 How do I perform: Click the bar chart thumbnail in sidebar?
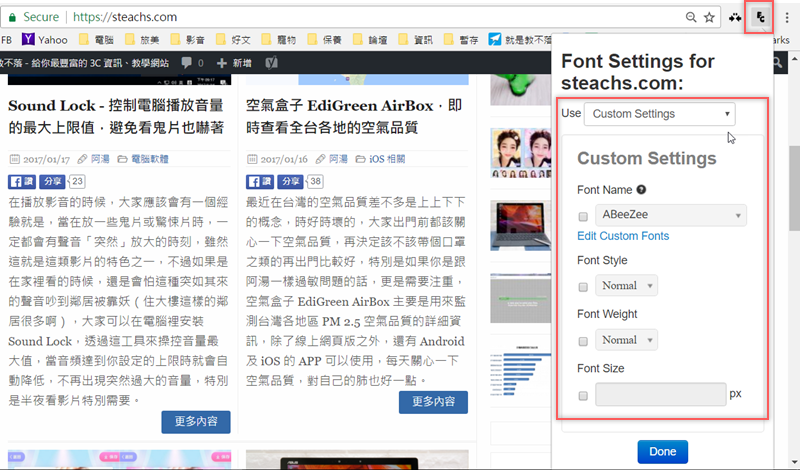520,372
